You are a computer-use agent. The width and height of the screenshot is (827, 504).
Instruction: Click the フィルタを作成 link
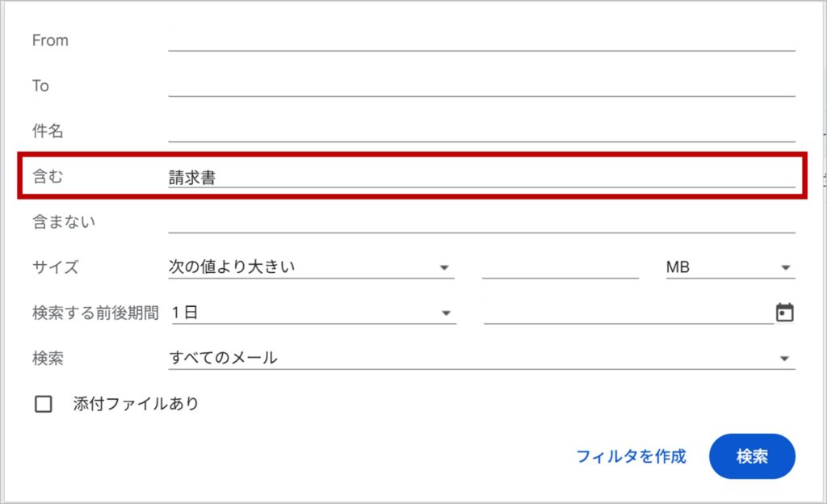pyautogui.click(x=631, y=456)
